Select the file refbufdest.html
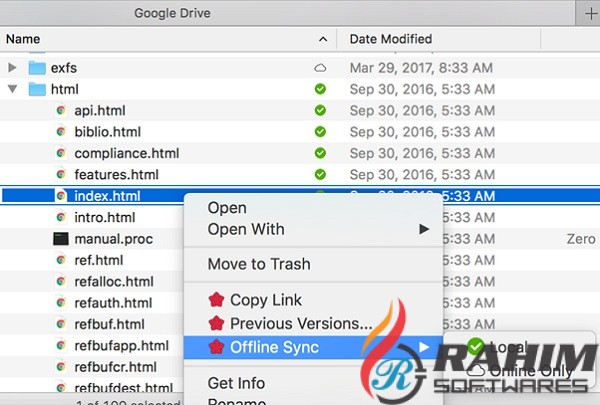This screenshot has width=600, height=405. [x=124, y=388]
